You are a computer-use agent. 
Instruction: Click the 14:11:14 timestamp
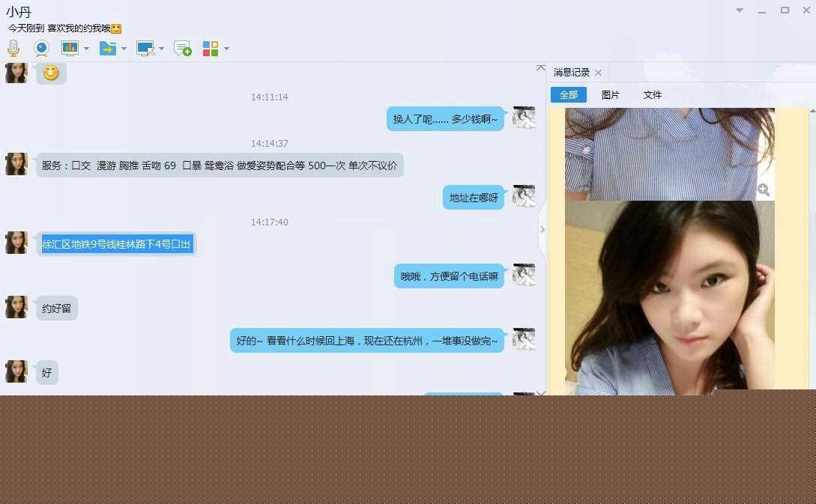270,97
